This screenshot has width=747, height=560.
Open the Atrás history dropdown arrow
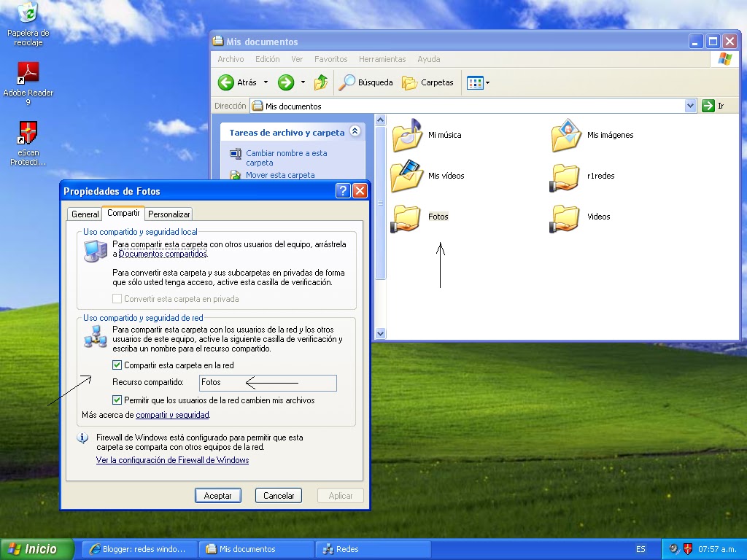[266, 82]
